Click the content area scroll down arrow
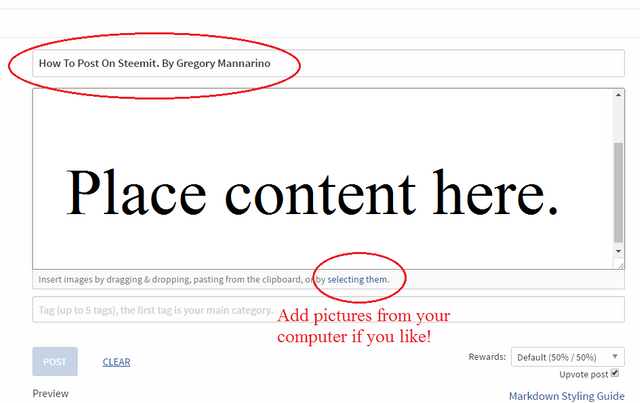This screenshot has width=640, height=403. 618,251
